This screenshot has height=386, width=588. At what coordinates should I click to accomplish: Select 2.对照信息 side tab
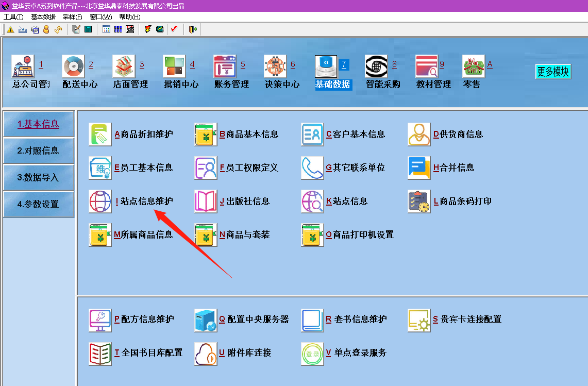click(x=39, y=151)
